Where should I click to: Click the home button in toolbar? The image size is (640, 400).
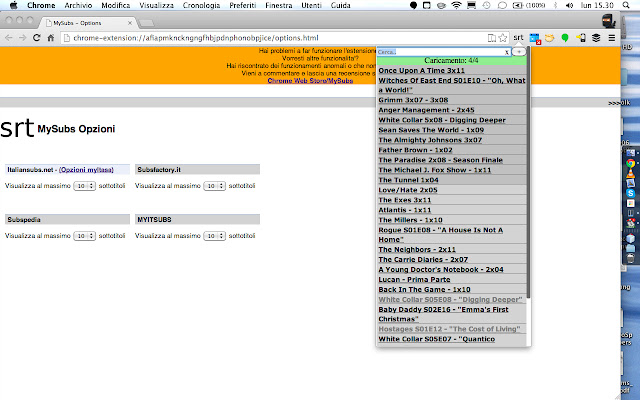(x=51, y=37)
